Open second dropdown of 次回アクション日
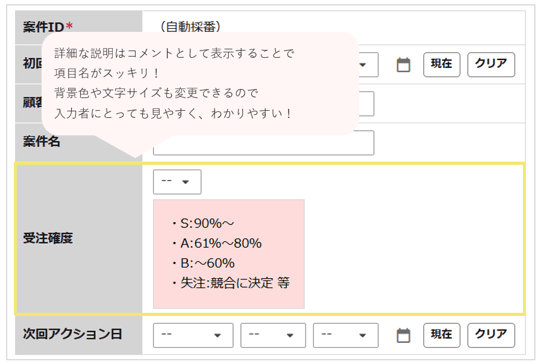Screen dimensions: 541x364 tap(273, 335)
